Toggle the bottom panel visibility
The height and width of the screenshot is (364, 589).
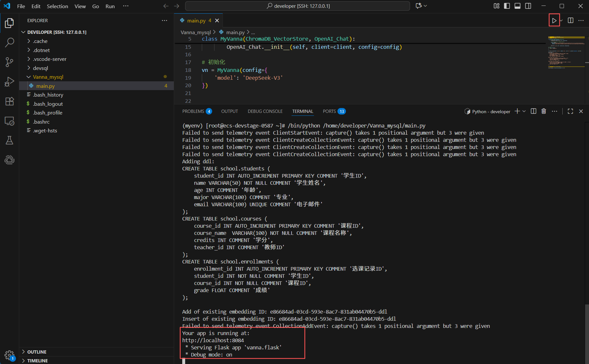[x=517, y=6]
